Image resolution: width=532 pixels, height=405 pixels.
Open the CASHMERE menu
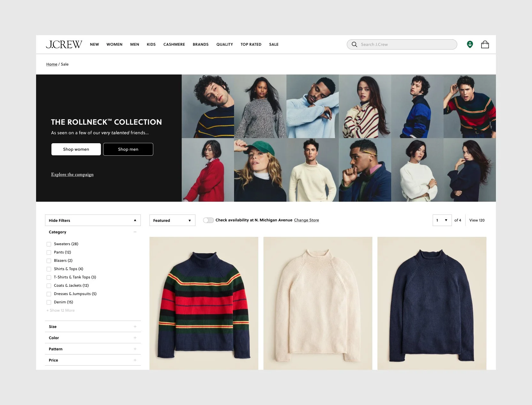[174, 44]
